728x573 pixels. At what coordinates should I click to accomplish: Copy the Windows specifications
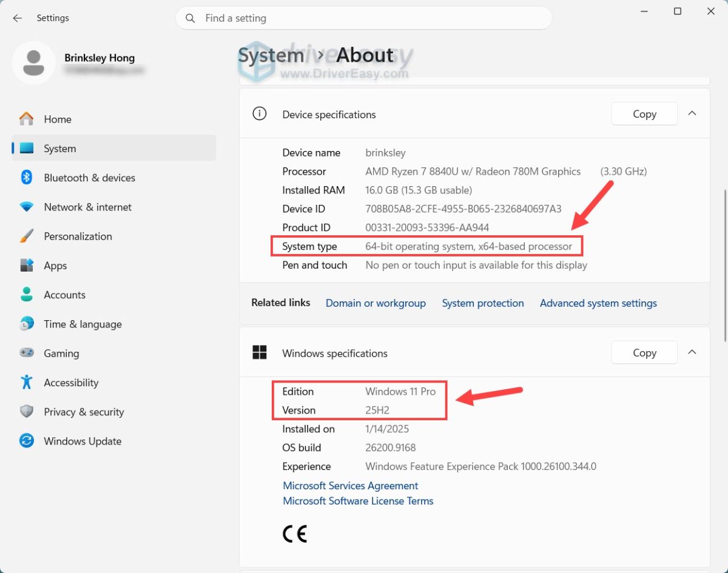[644, 352]
